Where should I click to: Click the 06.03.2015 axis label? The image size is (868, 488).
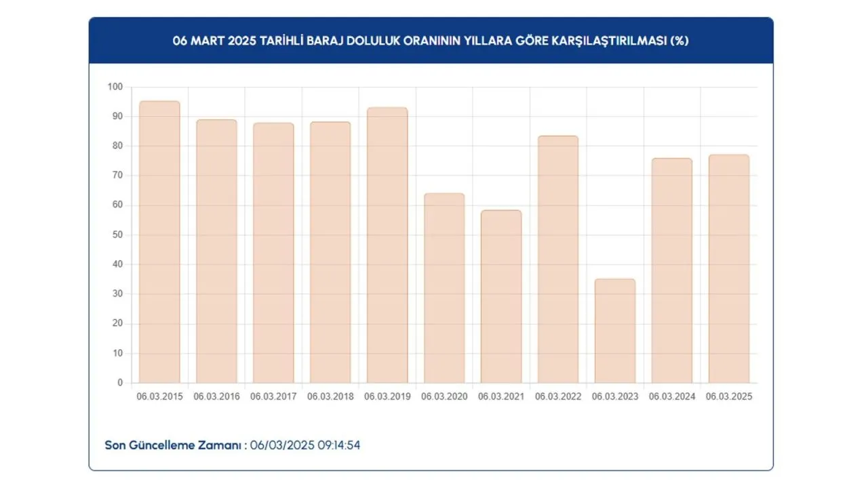click(x=159, y=396)
